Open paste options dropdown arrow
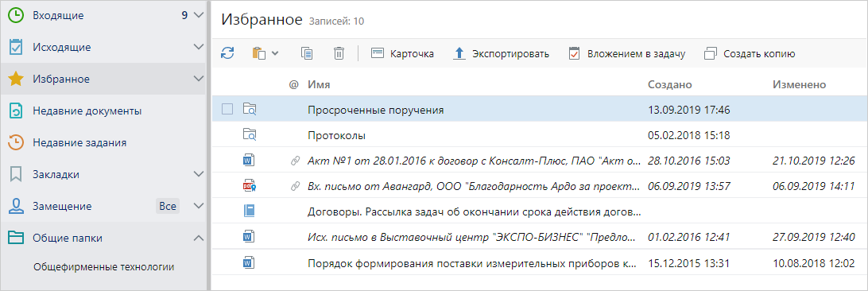This screenshot has width=868, height=291. click(x=275, y=53)
